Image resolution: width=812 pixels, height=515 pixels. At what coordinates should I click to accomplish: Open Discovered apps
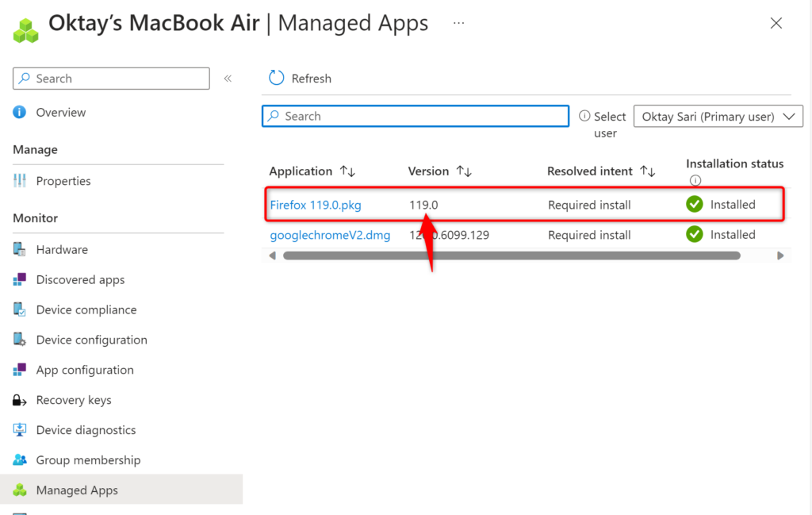coord(80,280)
